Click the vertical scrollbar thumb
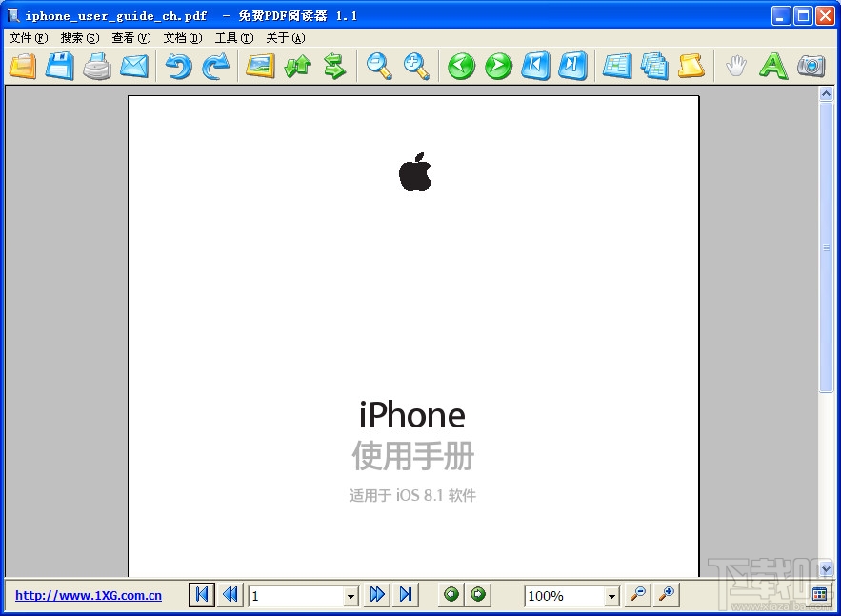Screen dimensions: 841x616 827,248
